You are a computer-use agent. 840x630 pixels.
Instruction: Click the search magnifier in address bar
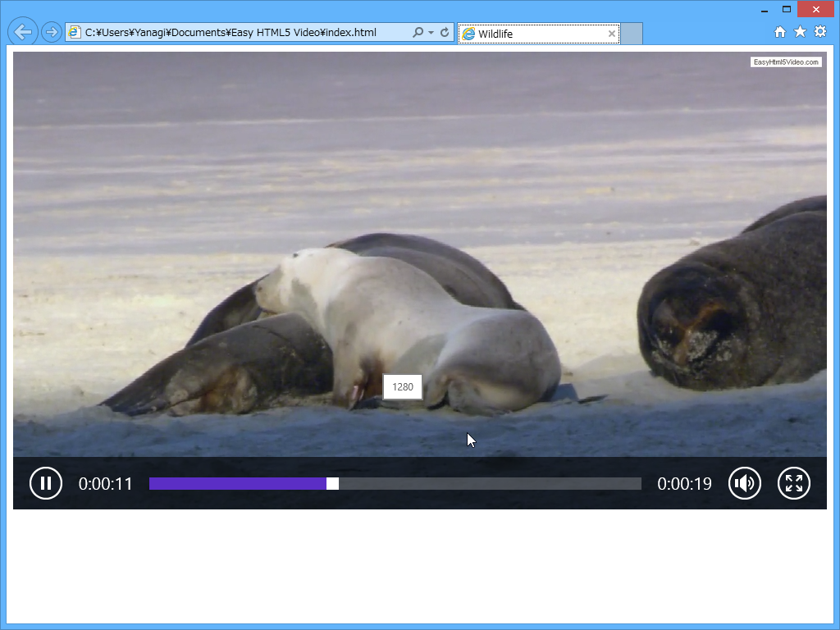tap(418, 33)
